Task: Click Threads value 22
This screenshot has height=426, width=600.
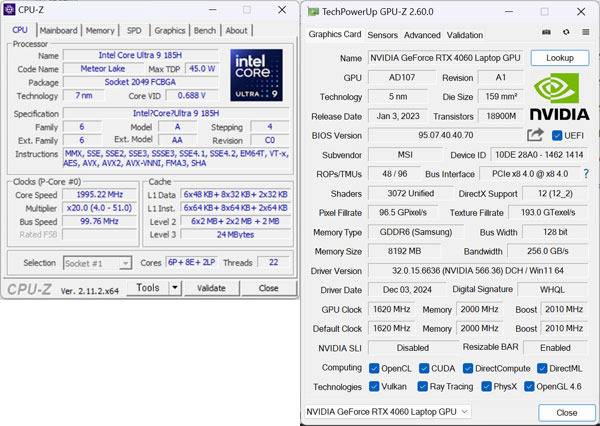Action: 273,262
